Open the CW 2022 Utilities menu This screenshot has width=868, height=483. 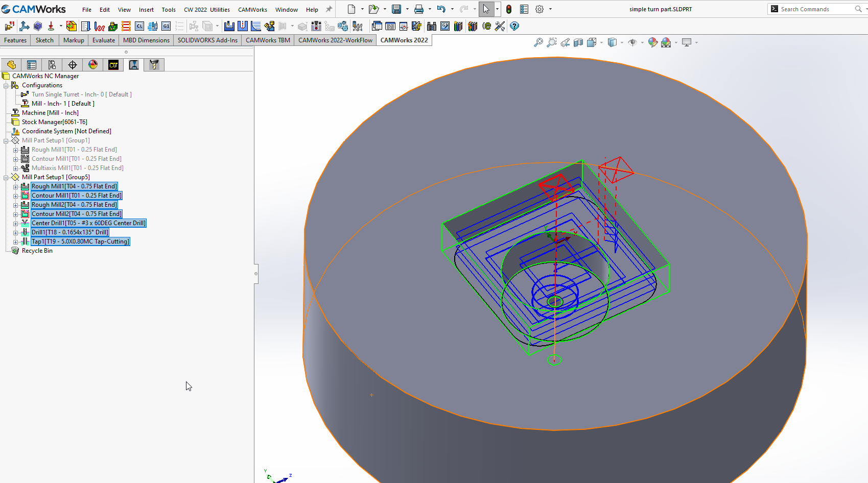tap(207, 10)
